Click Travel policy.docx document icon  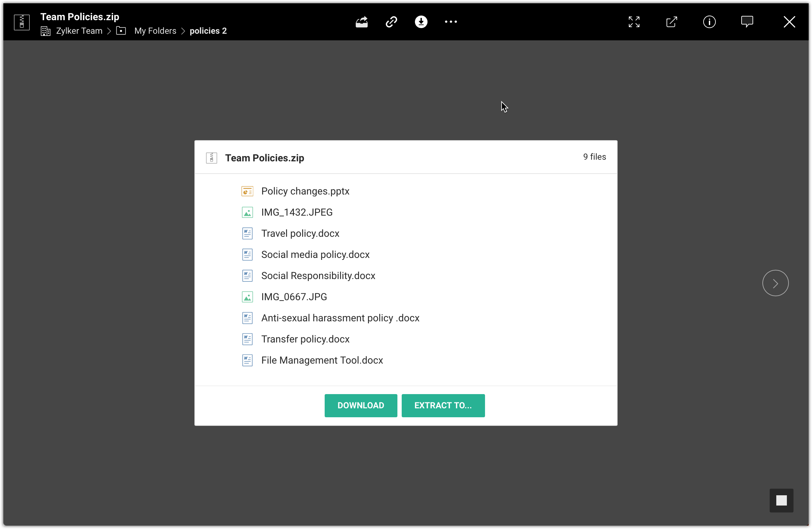[x=247, y=233]
